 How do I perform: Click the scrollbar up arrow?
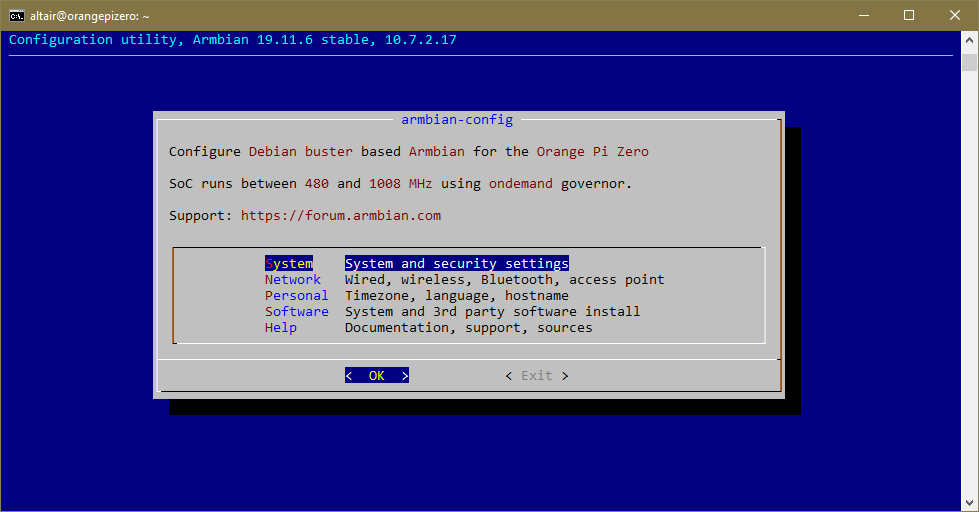[969, 40]
